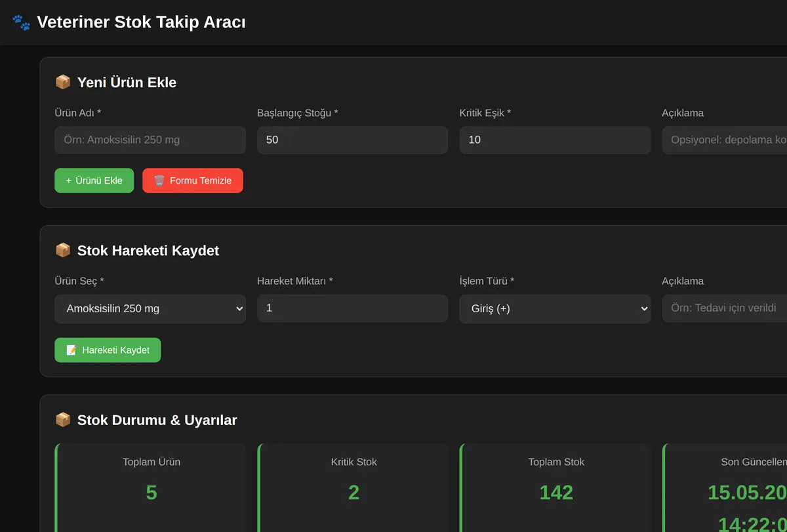Click the Veteriner Stok Takip Aracı title
This screenshot has height=532, width=787.
click(141, 22)
